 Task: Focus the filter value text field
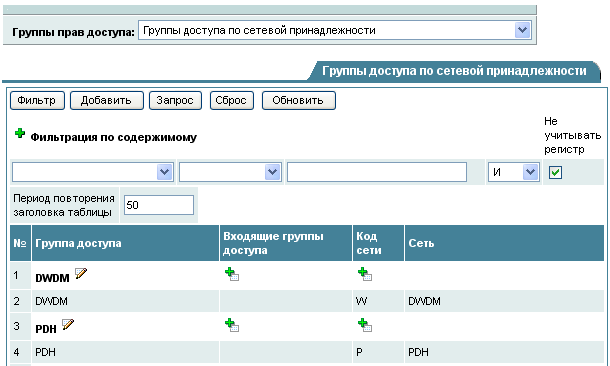[377, 172]
